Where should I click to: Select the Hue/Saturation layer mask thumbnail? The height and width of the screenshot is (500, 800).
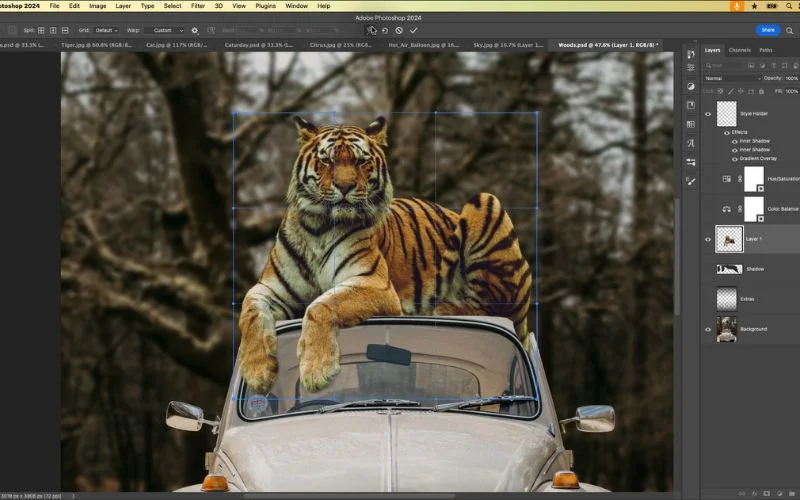(x=754, y=179)
